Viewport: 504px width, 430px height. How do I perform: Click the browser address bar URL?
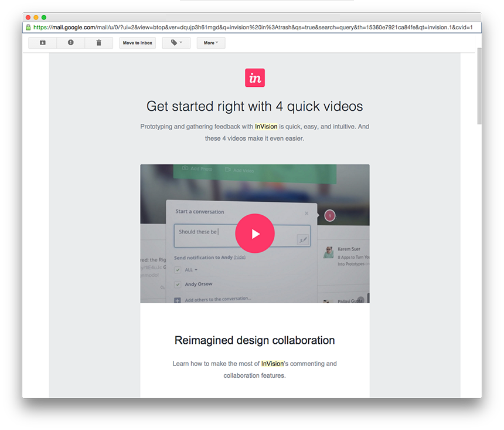(253, 28)
